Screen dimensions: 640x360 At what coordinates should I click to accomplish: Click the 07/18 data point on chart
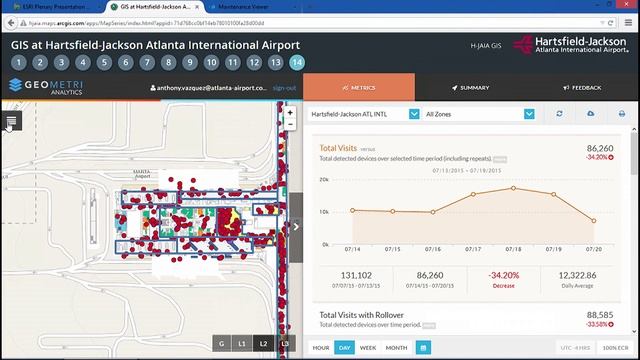[x=513, y=188]
